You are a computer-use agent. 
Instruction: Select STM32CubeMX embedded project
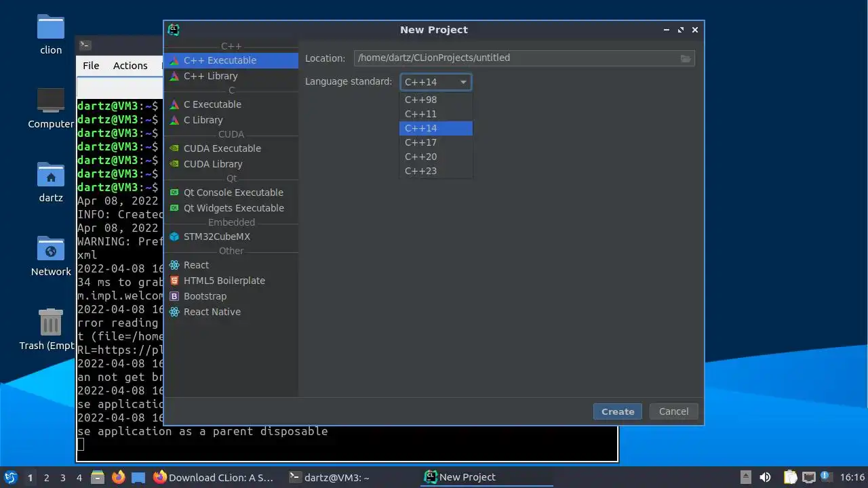(x=231, y=237)
